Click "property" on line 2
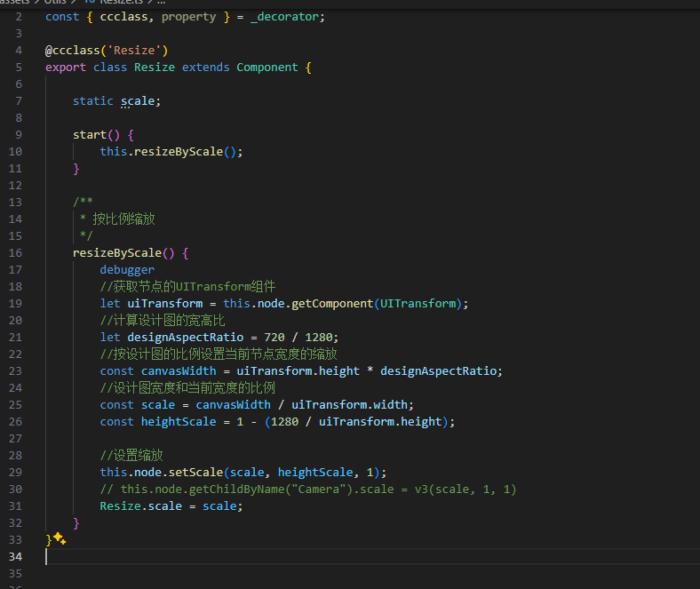The width and height of the screenshot is (700, 589). 189,17
